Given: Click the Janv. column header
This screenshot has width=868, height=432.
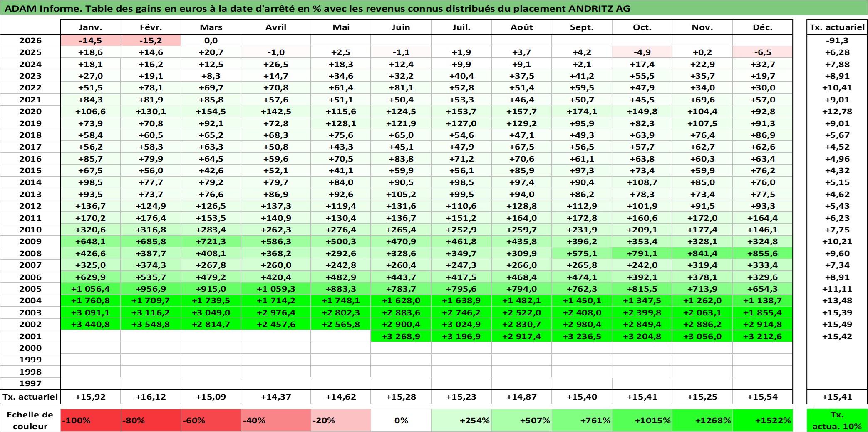Looking at the screenshot, I should [x=90, y=27].
